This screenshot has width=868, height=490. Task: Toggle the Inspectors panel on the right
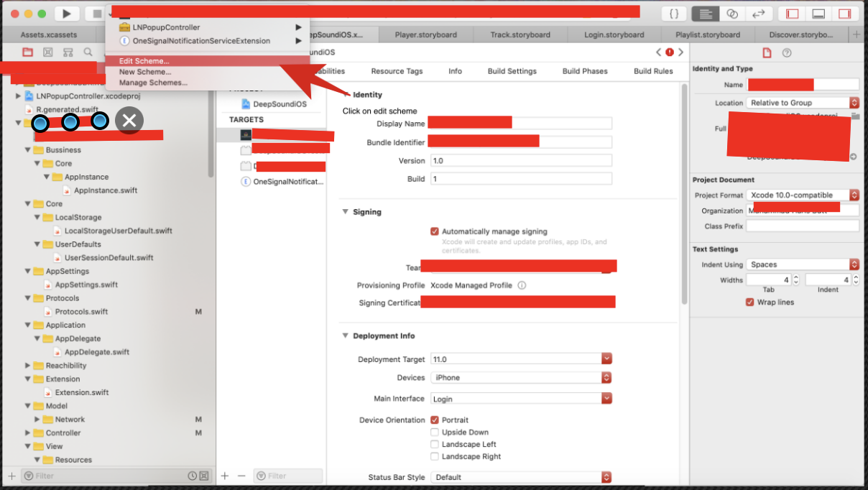coord(844,14)
